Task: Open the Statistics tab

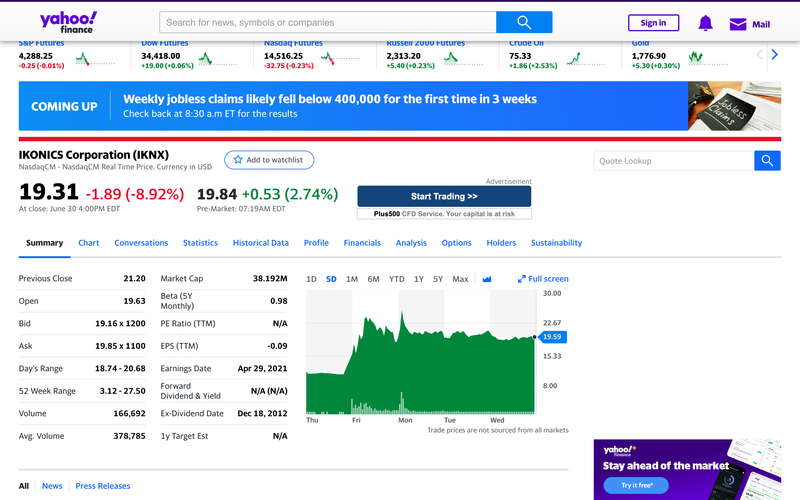Action: click(200, 243)
